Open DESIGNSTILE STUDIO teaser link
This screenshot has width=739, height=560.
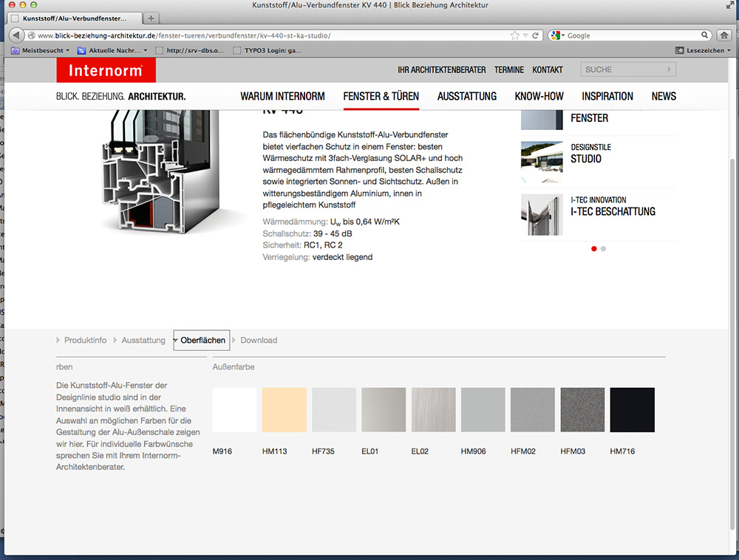(x=591, y=154)
